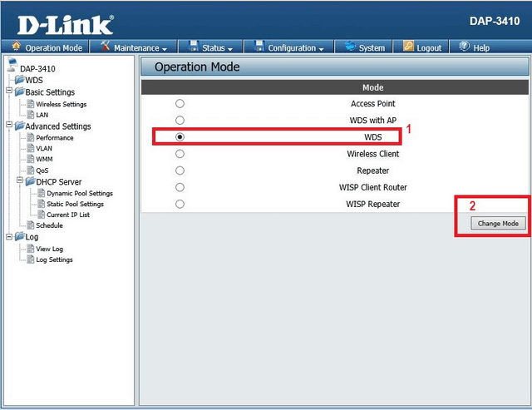This screenshot has width=532, height=410.
Task: Click the Help question mark icon
Action: (464, 47)
